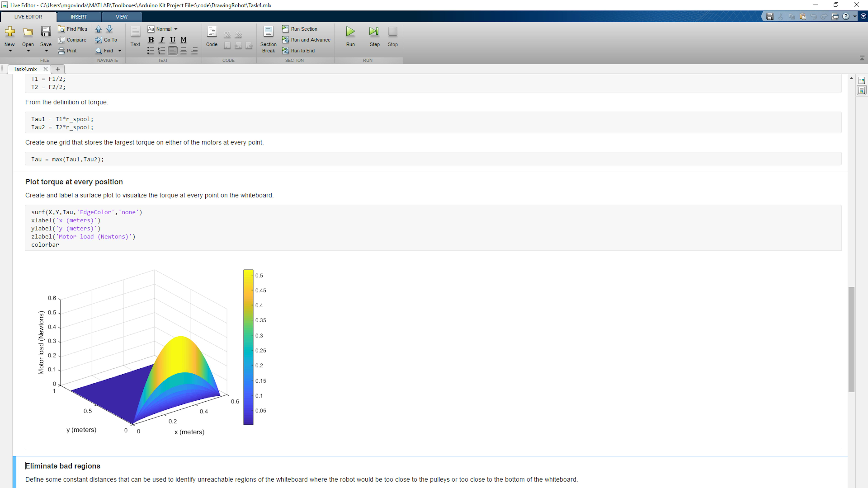Expand the Open dropdown arrow
Image resolution: width=868 pixels, height=488 pixels.
[x=28, y=51]
